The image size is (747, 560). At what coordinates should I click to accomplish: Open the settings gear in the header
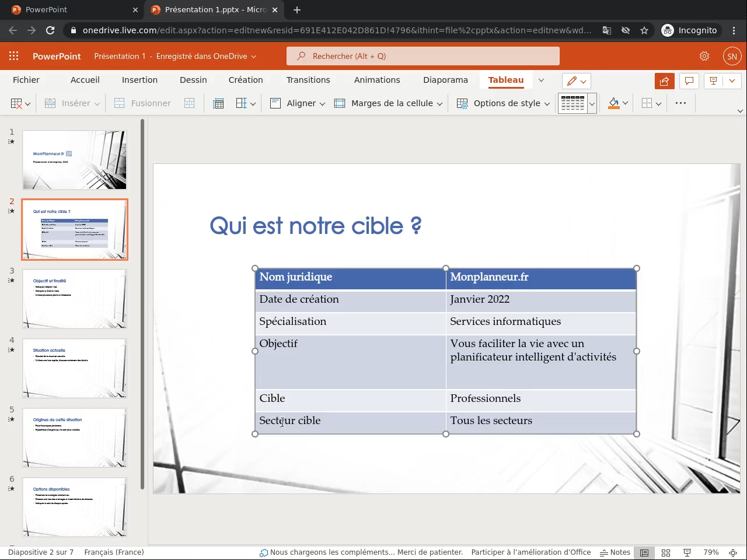(704, 56)
